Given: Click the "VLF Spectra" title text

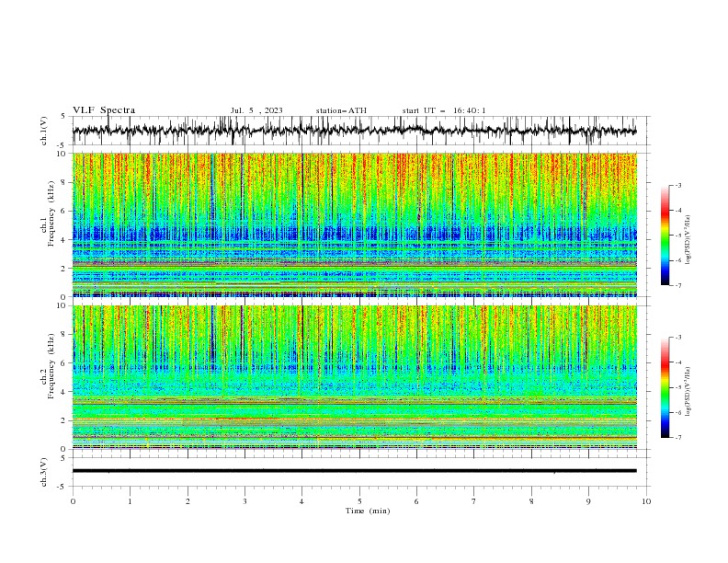Looking at the screenshot, I should 104,110.
